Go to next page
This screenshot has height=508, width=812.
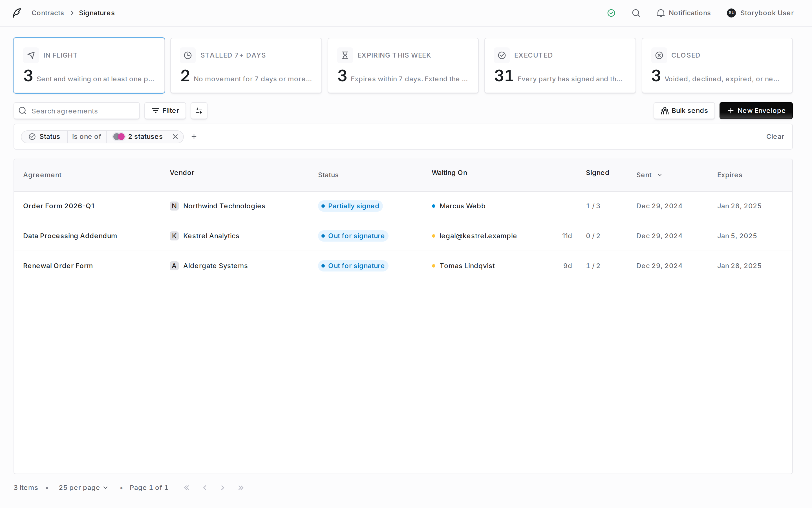coord(223,487)
